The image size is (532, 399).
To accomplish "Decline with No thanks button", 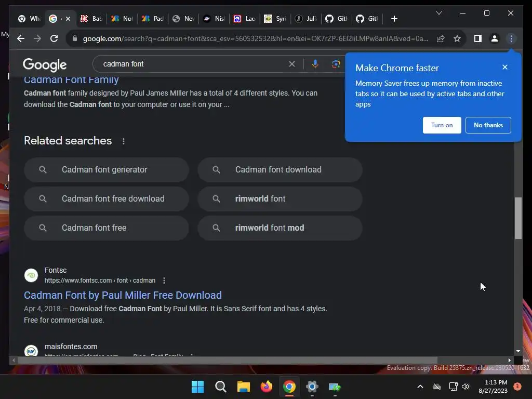I will (x=488, y=125).
